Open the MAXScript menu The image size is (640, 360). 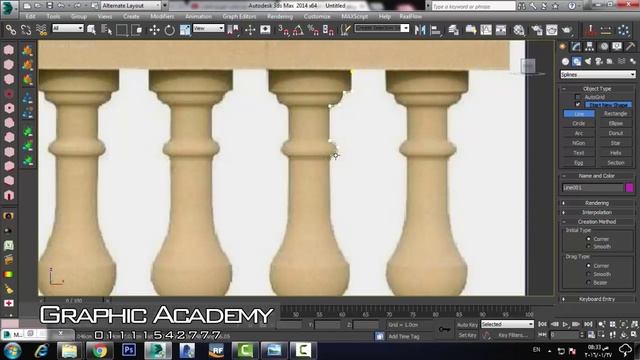[355, 16]
